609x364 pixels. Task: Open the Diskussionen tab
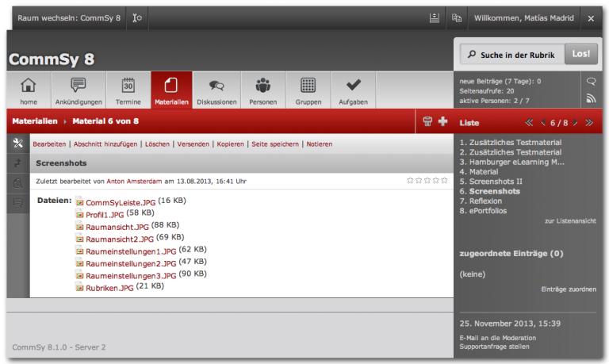click(216, 90)
